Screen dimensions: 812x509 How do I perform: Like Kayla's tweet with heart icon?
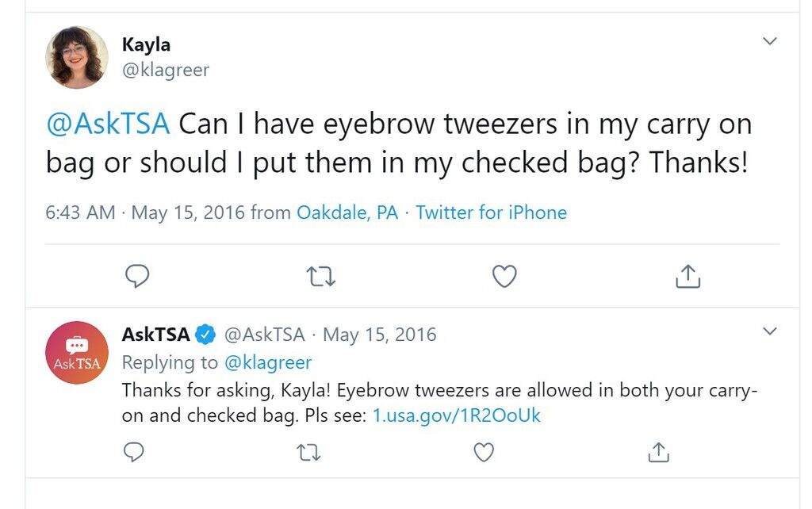point(504,276)
